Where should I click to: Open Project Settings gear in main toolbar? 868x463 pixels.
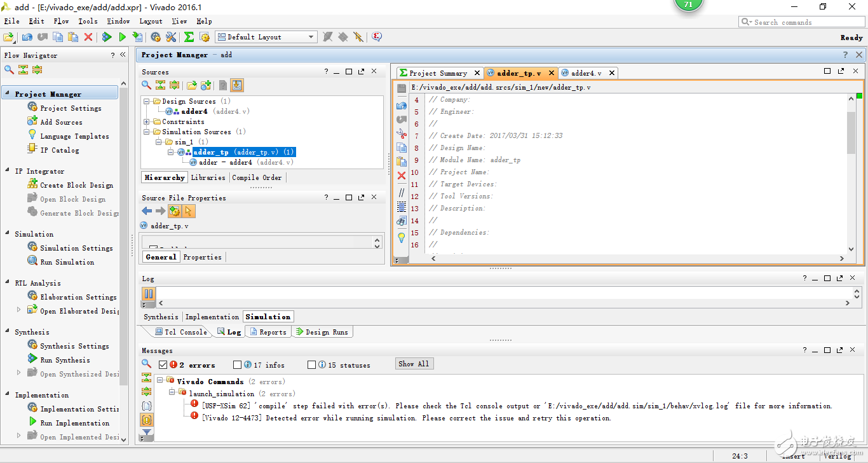(x=156, y=37)
